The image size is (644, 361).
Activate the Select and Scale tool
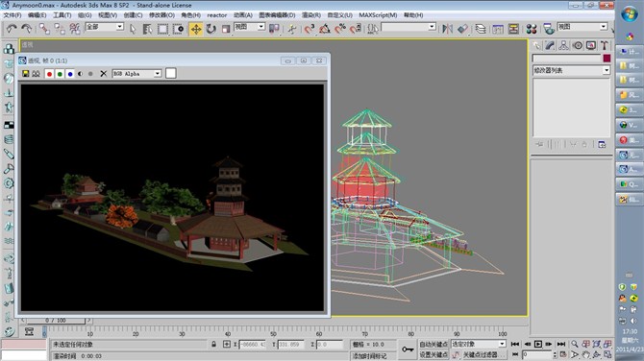[226, 29]
